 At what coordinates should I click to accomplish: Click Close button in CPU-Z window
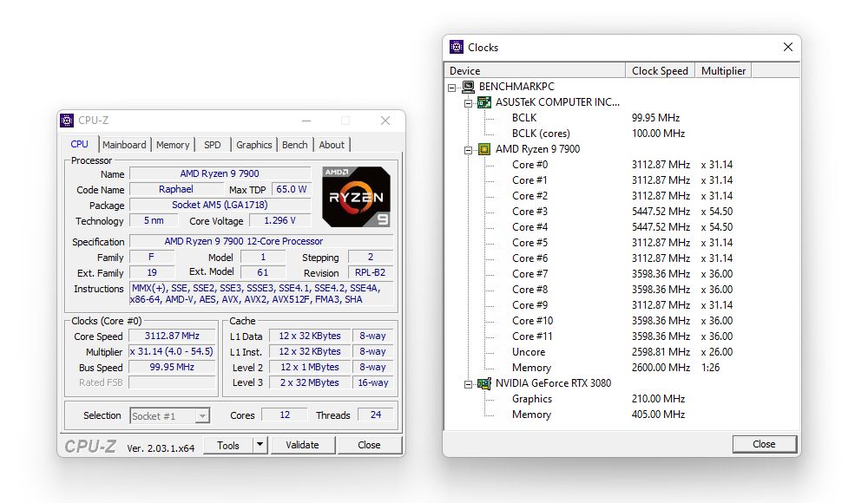click(x=369, y=445)
